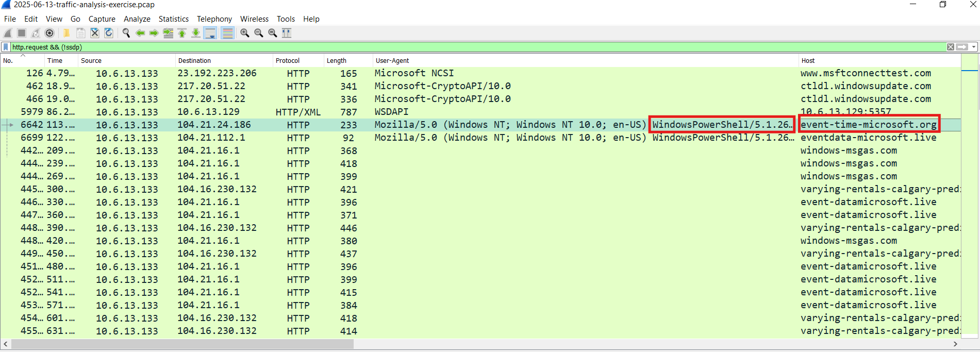Reload the capture file
Image resolution: width=980 pixels, height=352 pixels.
pos(109,33)
